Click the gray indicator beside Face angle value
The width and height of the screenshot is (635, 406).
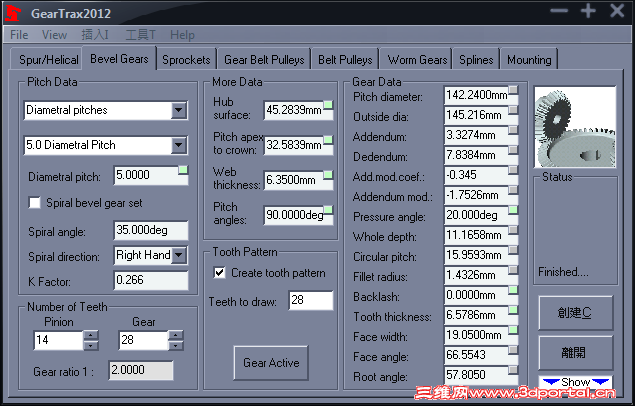513,350
